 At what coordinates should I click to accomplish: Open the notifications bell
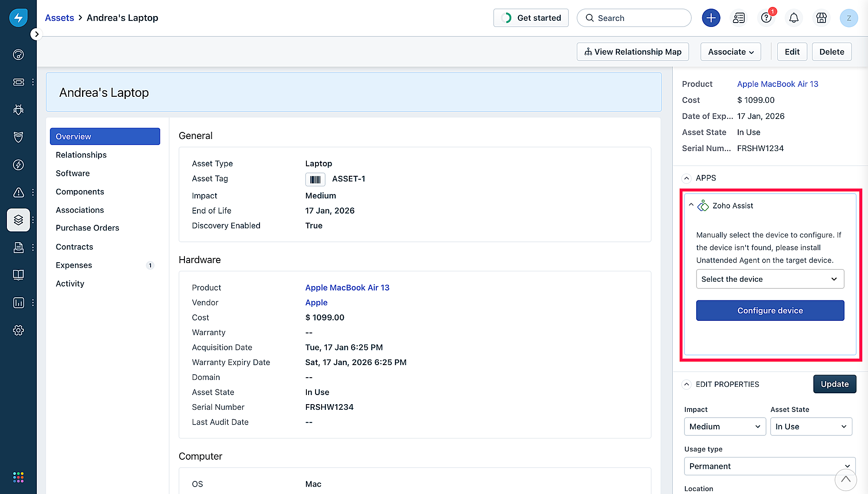coord(794,18)
